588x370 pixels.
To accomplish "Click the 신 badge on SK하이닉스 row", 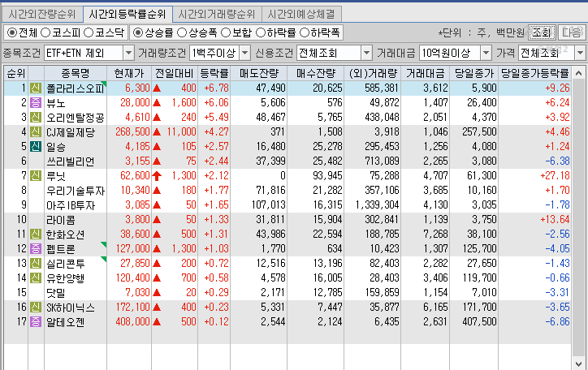I will point(36,308).
